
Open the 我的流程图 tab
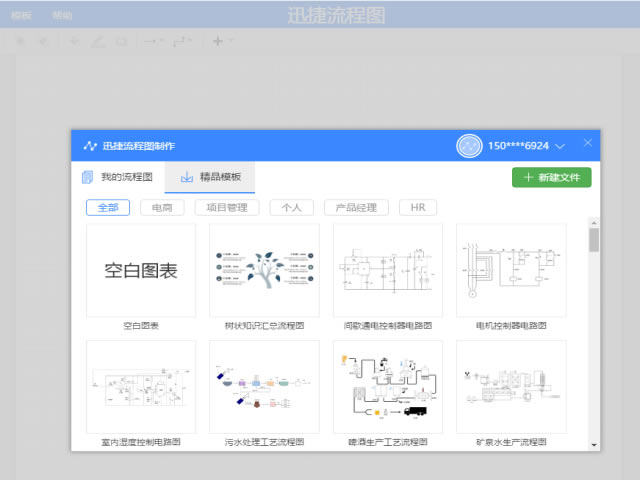[x=117, y=177]
